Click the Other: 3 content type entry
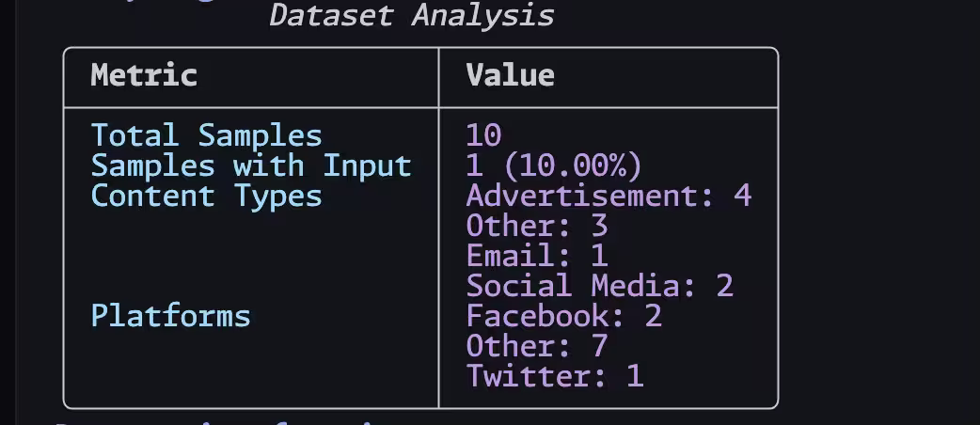 (537, 226)
